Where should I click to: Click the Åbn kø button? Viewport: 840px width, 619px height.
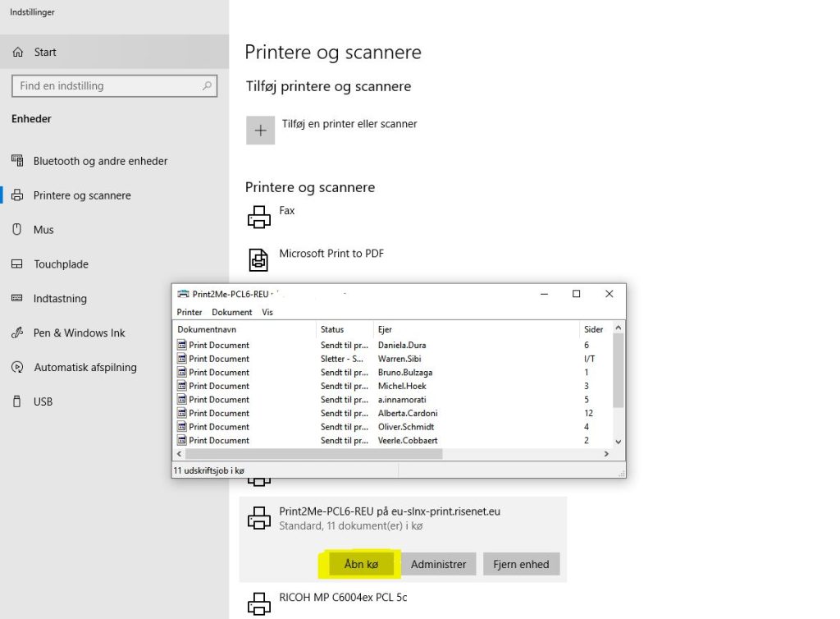(359, 565)
